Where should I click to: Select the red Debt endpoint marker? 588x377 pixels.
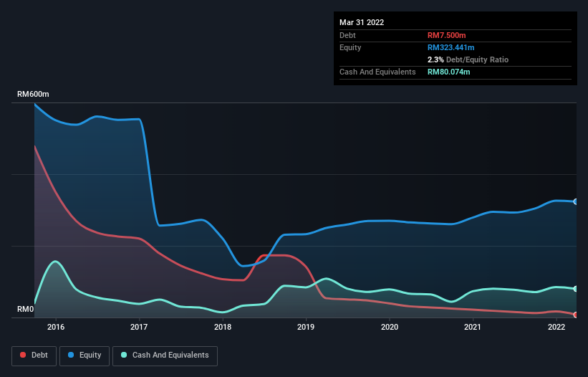576,315
